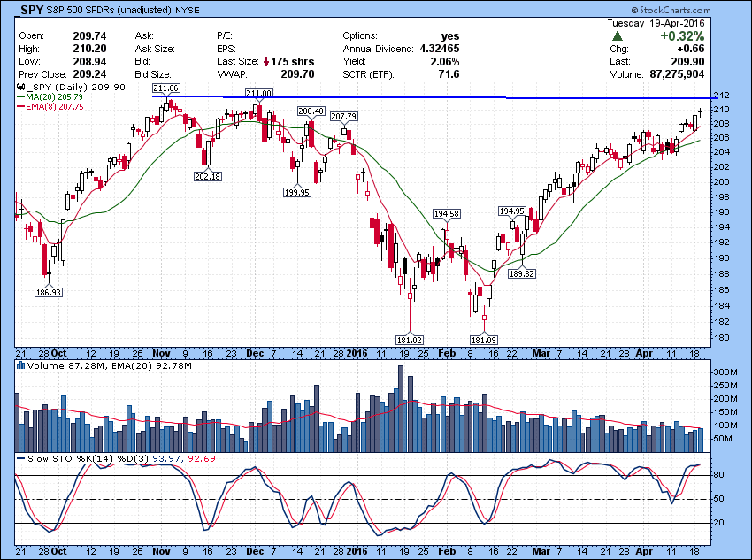
Task: Click the 20 stochastic axis label
Action: [719, 523]
